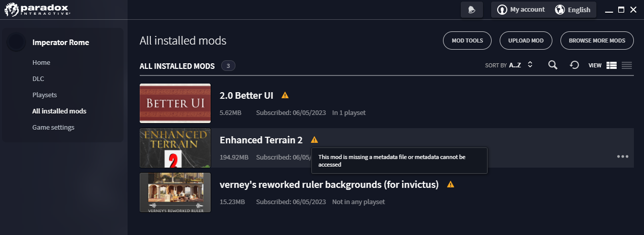Switch to detailed list view icon
Image resolution: width=644 pixels, height=235 pixels.
click(611, 65)
